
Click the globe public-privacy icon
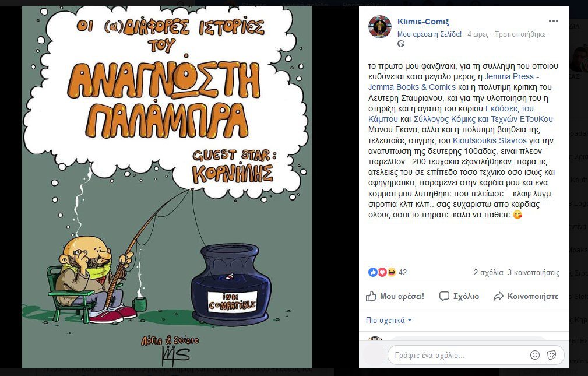click(401, 44)
